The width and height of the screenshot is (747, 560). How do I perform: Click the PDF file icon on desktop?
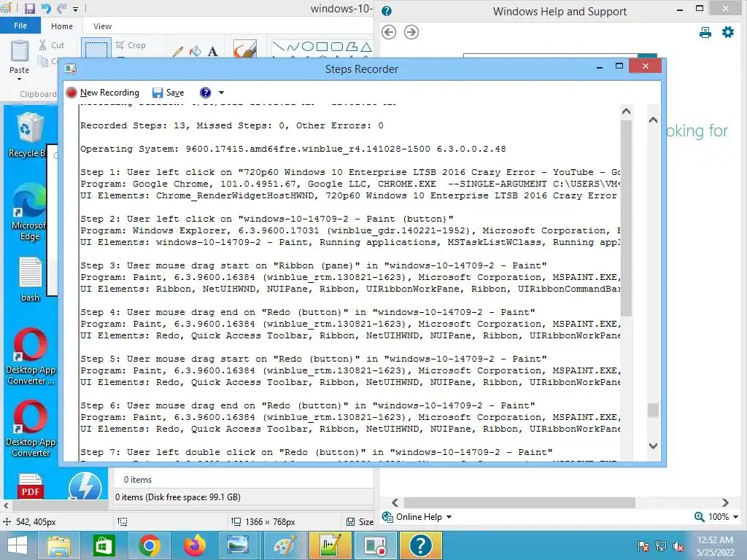point(30,486)
